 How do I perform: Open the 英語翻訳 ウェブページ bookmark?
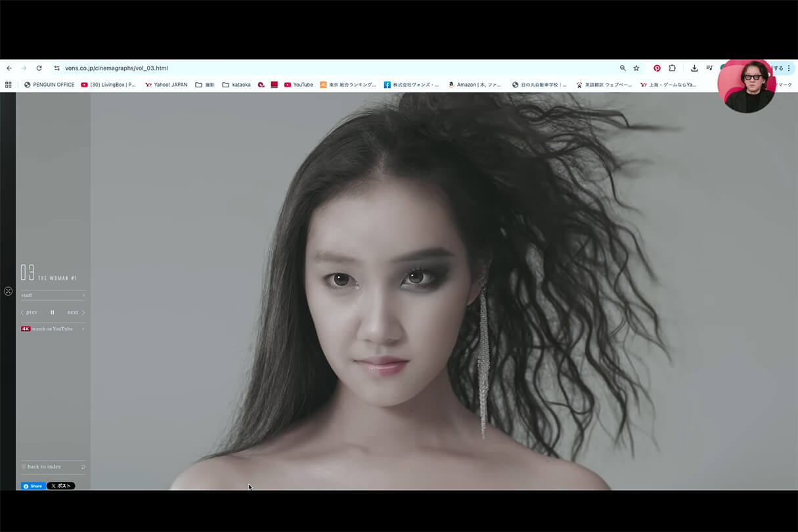pos(604,85)
